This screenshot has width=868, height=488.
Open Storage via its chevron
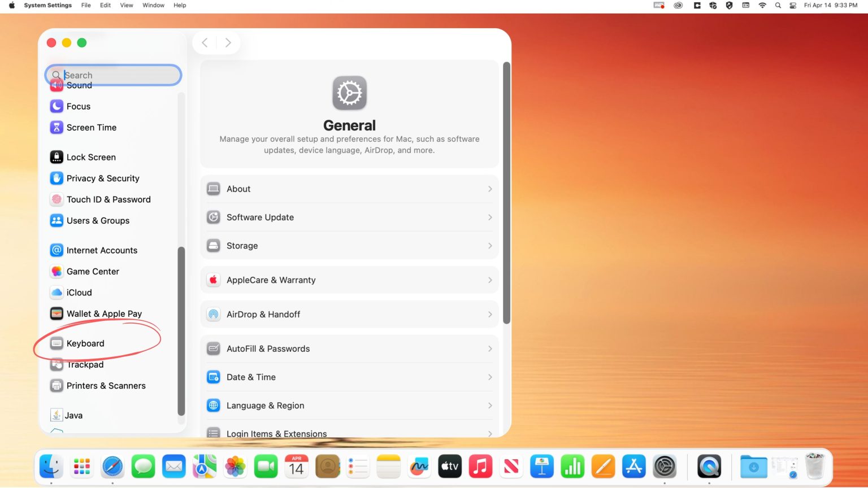(x=489, y=246)
